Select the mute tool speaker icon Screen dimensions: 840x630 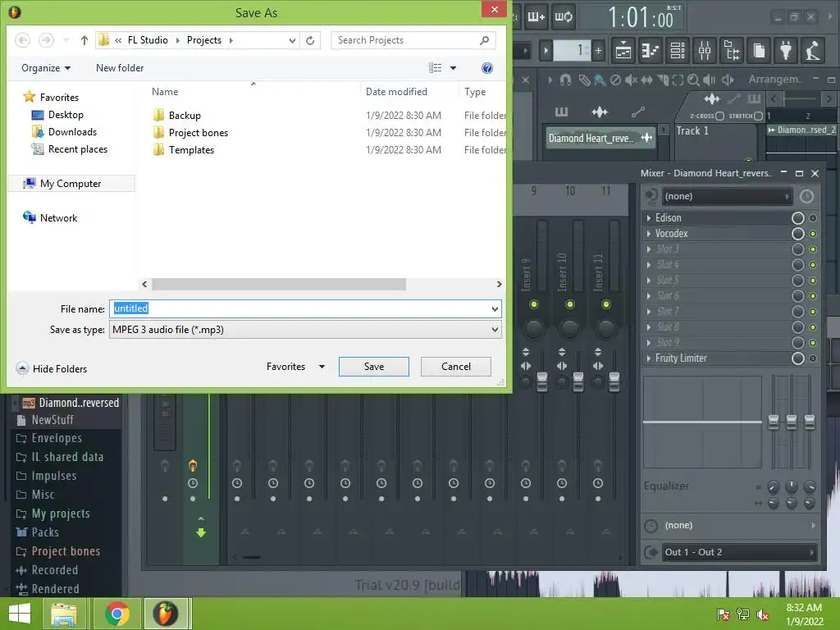coord(631,80)
